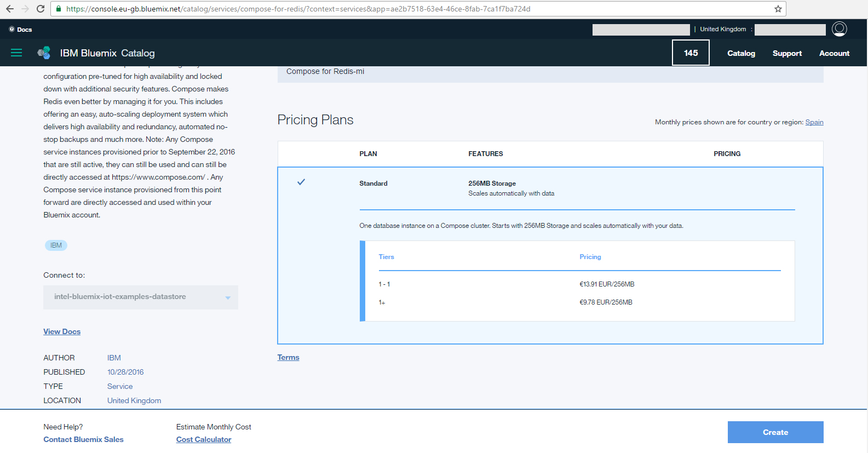Open the Support menu item
The width and height of the screenshot is (868, 453).
[787, 53]
